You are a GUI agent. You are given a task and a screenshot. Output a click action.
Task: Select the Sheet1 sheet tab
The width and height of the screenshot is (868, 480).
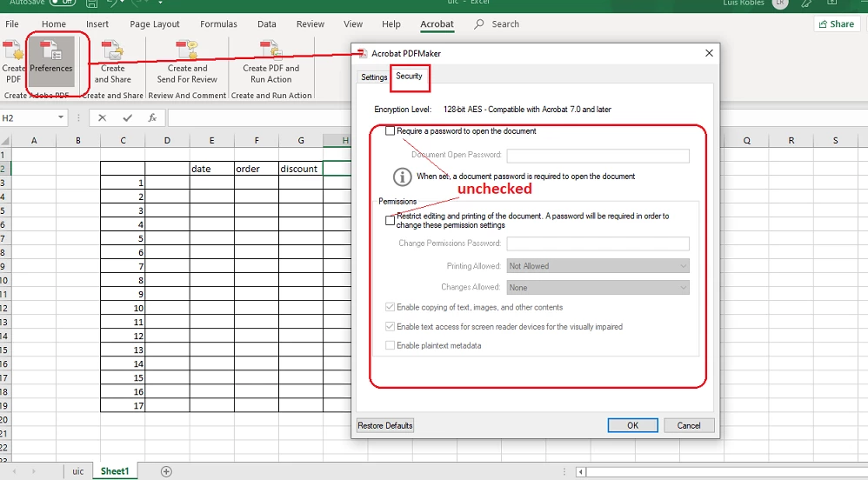point(115,471)
